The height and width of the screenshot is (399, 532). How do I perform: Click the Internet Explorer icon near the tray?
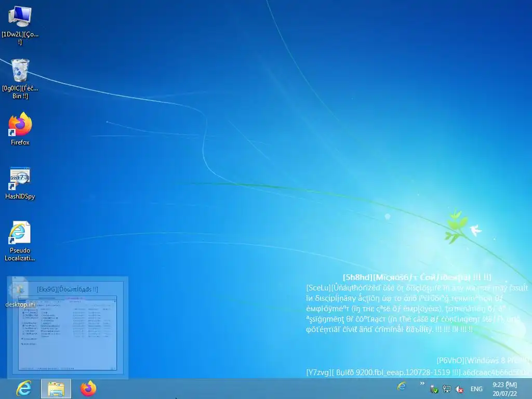(x=402, y=386)
